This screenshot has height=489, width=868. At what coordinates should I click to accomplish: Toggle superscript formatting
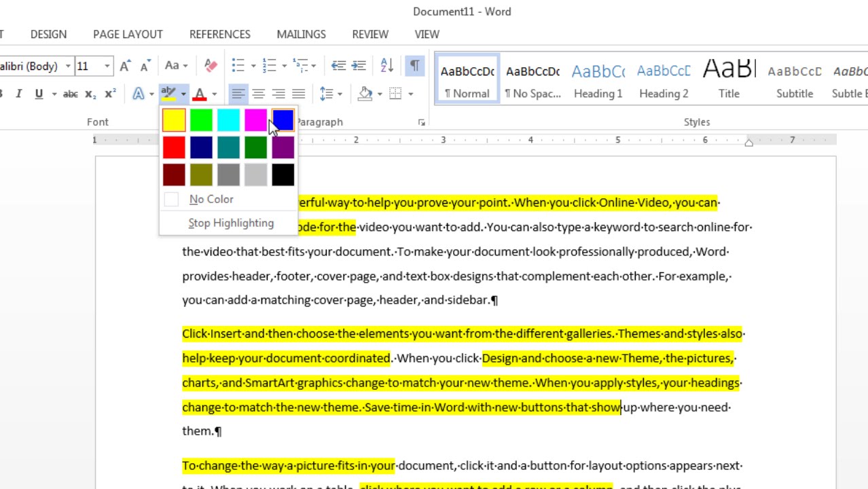pos(110,94)
